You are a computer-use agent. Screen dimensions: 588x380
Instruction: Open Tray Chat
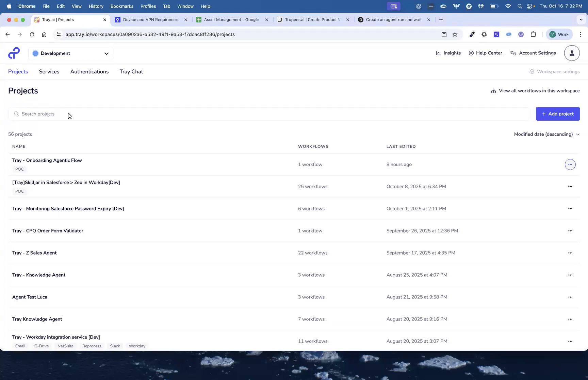point(131,72)
